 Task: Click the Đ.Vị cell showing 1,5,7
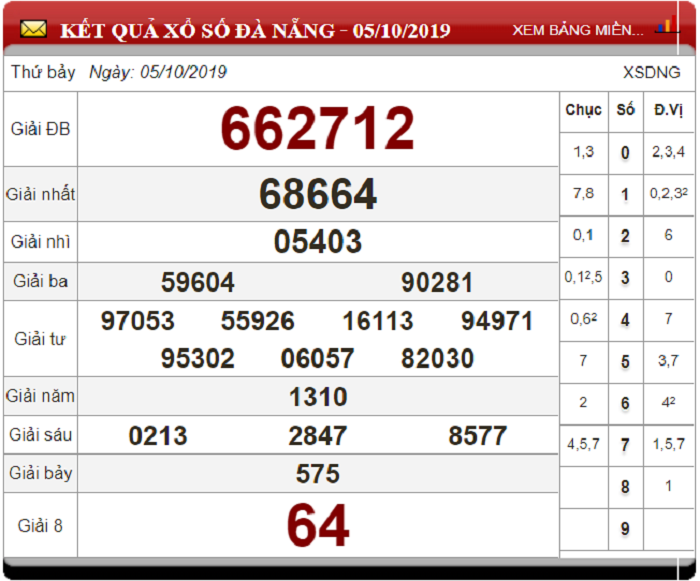668,444
